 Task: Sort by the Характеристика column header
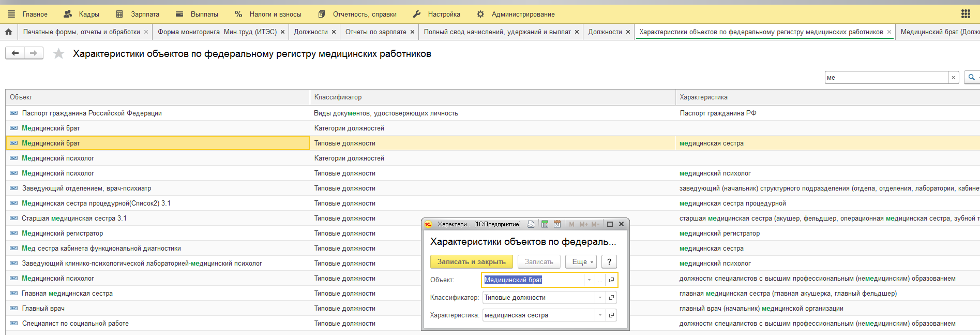click(827, 97)
